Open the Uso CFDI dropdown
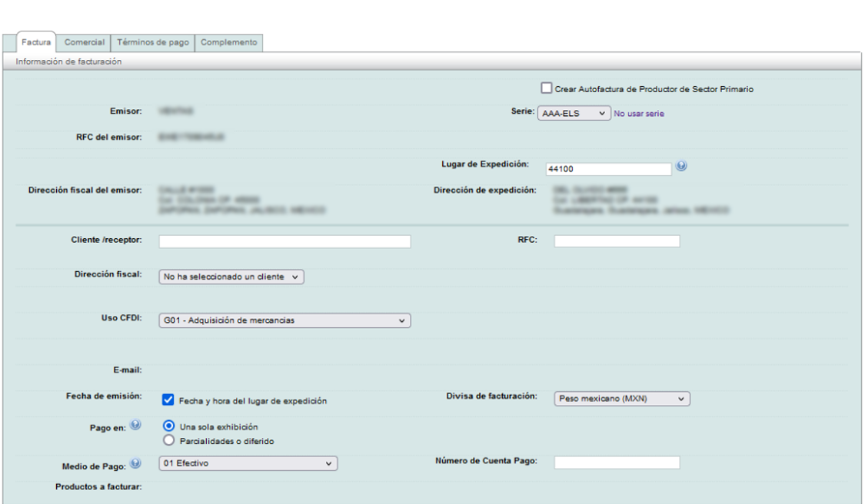The height and width of the screenshot is (504, 865). pyautogui.click(x=284, y=320)
